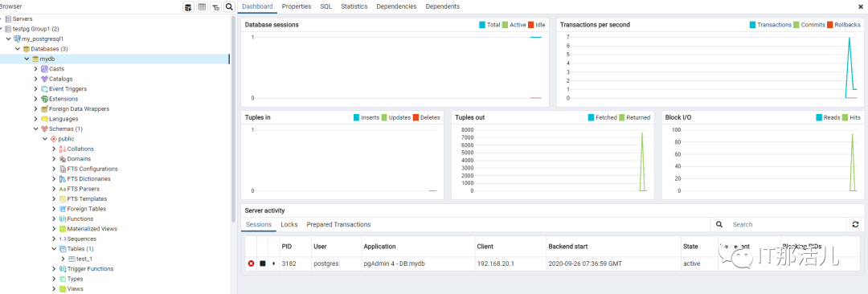Switch to the SQL tab

tap(326, 6)
